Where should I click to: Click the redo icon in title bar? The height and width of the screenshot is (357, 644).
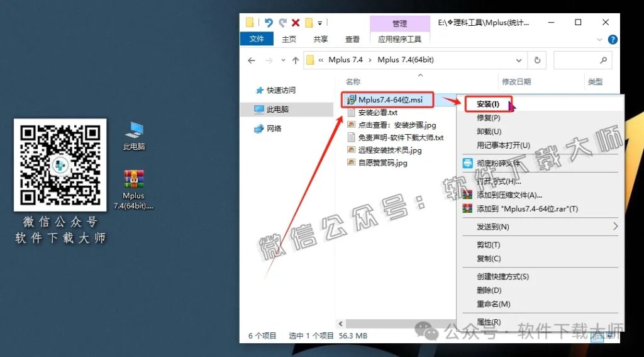[x=282, y=23]
